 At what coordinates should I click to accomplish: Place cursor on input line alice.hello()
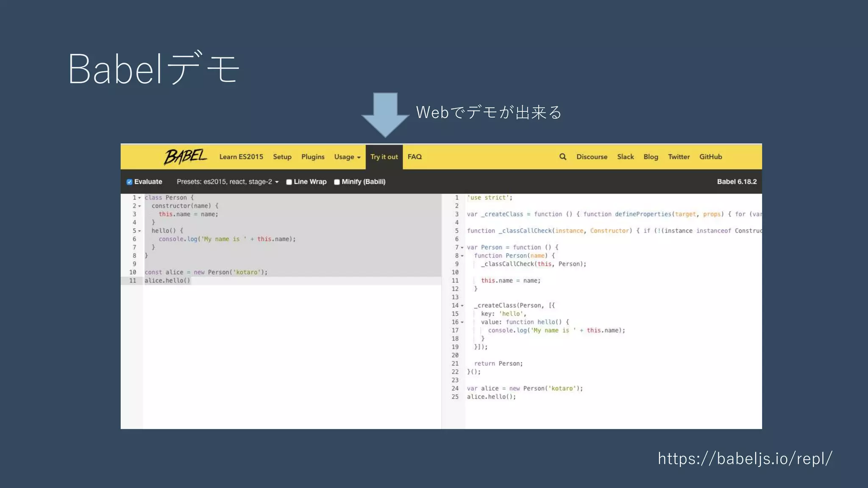tap(167, 280)
